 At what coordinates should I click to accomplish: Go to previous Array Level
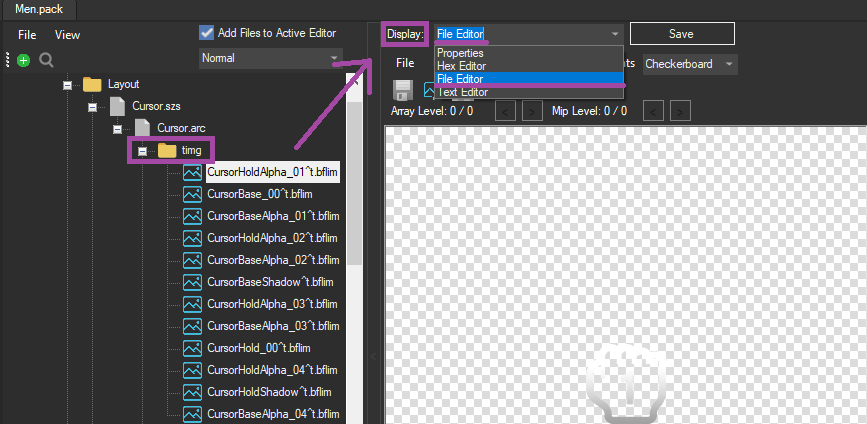click(x=507, y=110)
